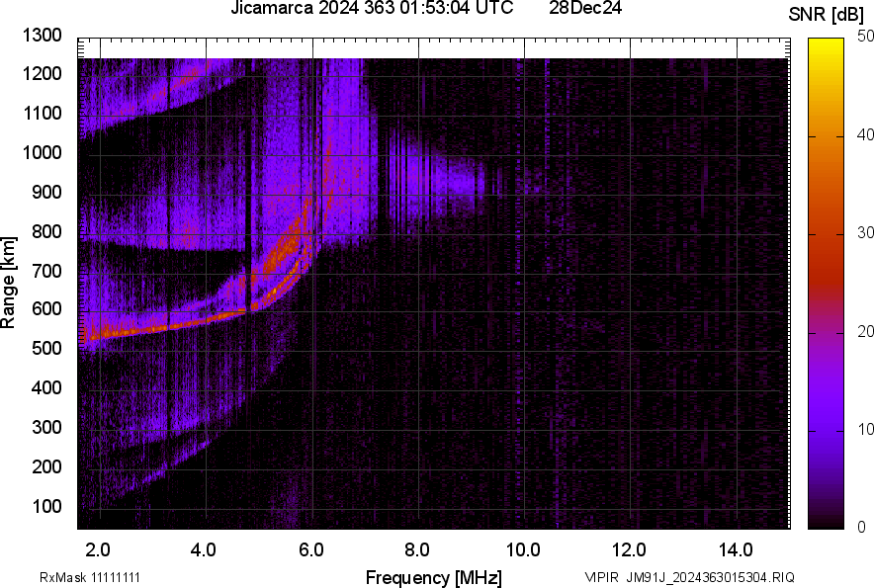Click the purple 10 dB colorbar region

823,430
